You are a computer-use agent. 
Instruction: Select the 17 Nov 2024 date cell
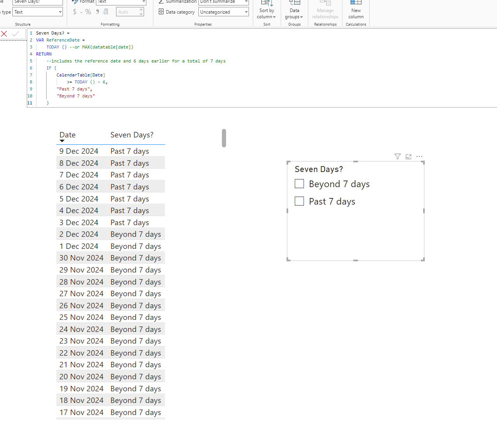(82, 412)
